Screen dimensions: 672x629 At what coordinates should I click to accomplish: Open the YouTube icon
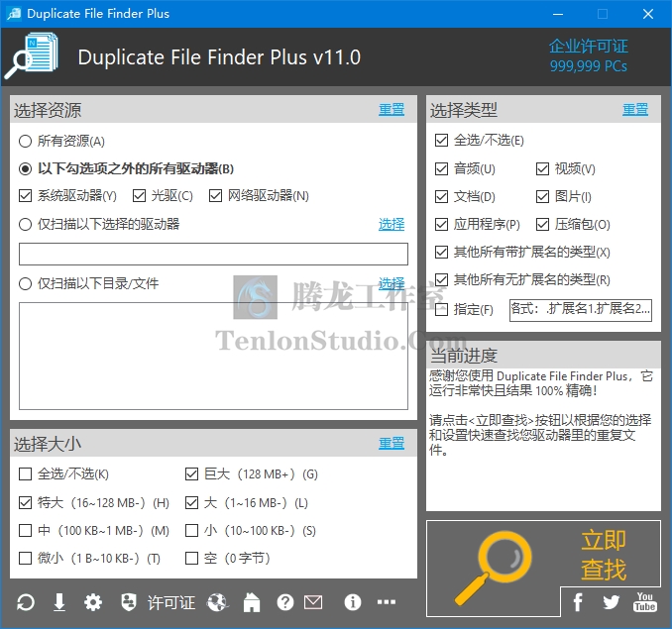[x=644, y=602]
